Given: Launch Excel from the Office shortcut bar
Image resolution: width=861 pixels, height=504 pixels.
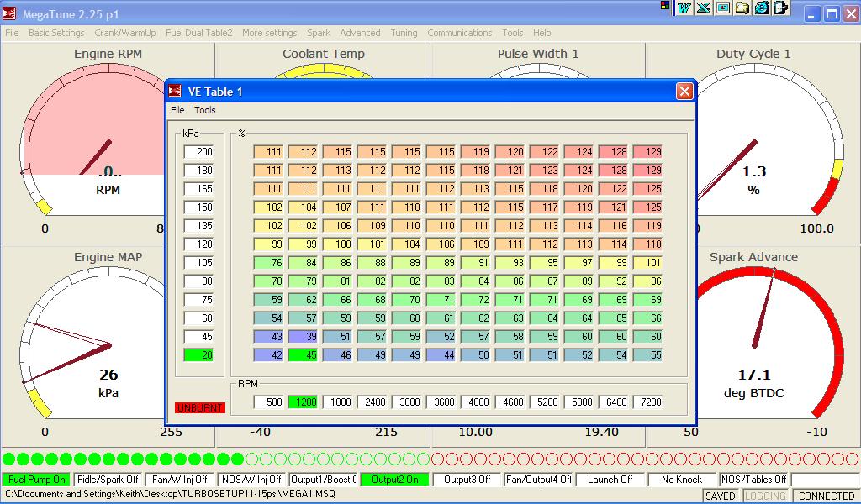Looking at the screenshot, I should pos(703,8).
